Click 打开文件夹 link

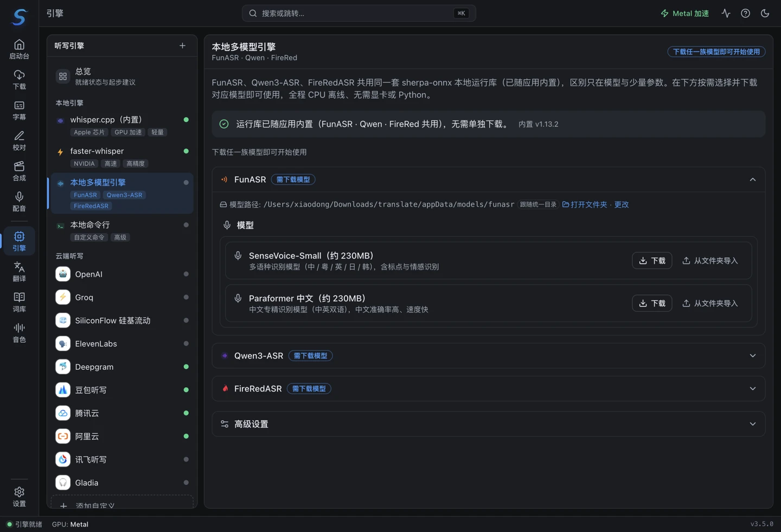tap(585, 204)
